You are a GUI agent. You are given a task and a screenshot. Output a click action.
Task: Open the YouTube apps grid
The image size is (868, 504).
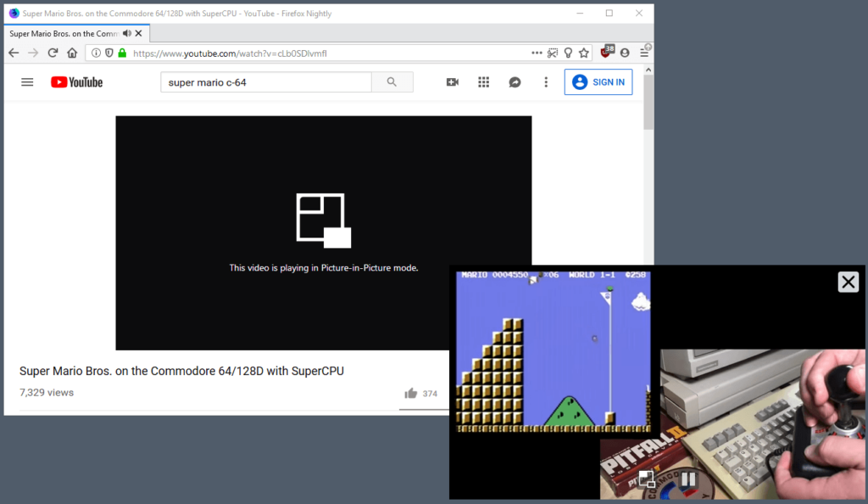(x=484, y=82)
